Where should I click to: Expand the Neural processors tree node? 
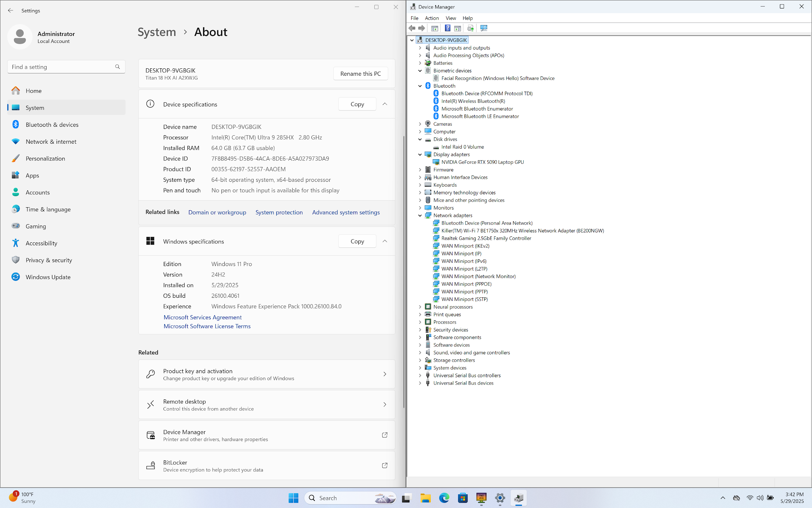[x=420, y=307]
